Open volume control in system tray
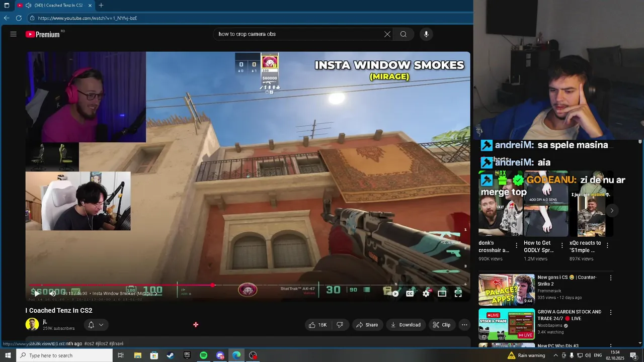Screen dimensions: 644x362 tap(588, 355)
